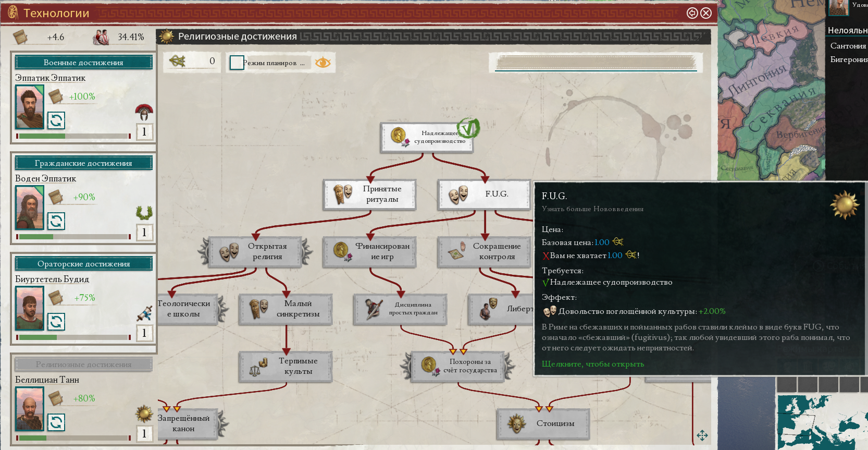This screenshot has width=868, height=450.
Task: Replace the researcher Эппатик Эппатик with swap button
Action: tap(56, 120)
